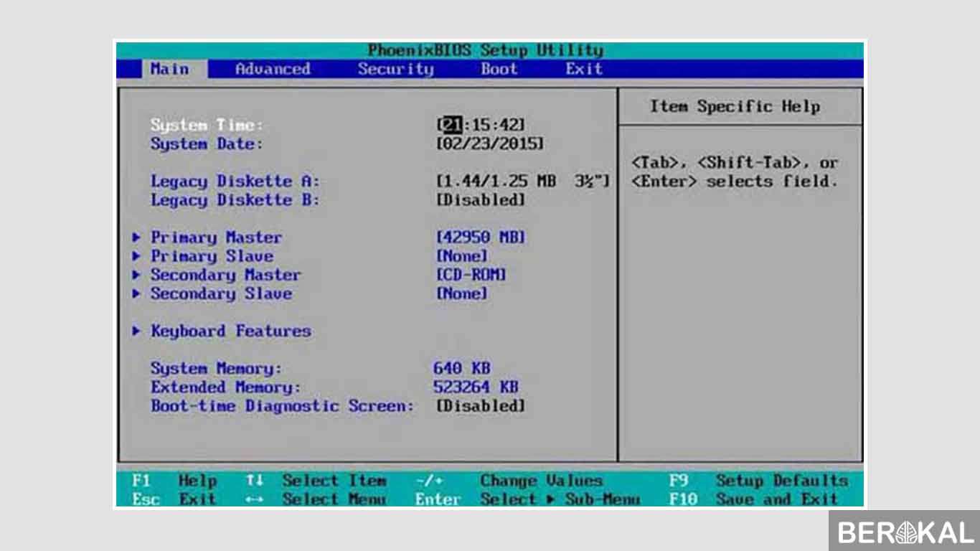Click the Enter Select Sub-Menu hint

point(527,499)
